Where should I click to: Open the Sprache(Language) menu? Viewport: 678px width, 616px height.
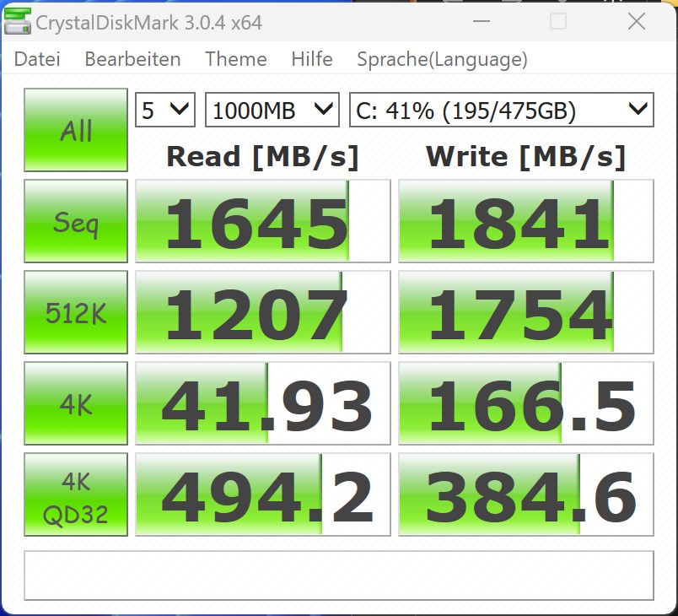click(442, 59)
